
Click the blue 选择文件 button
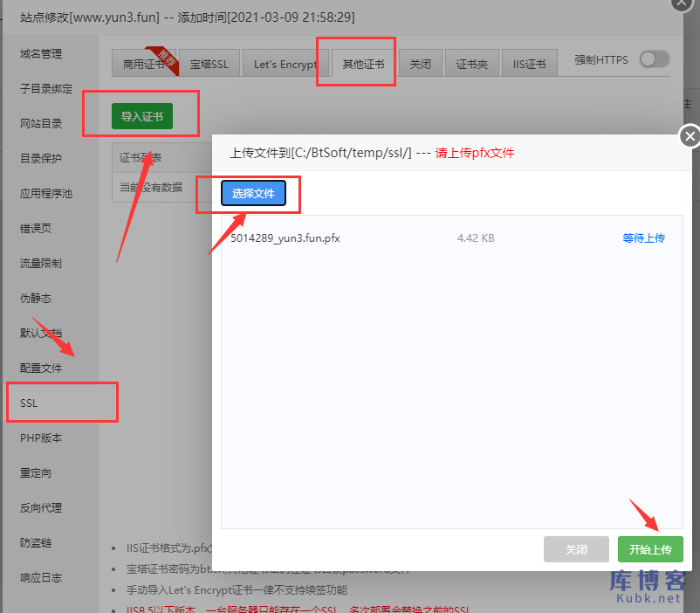[x=253, y=193]
